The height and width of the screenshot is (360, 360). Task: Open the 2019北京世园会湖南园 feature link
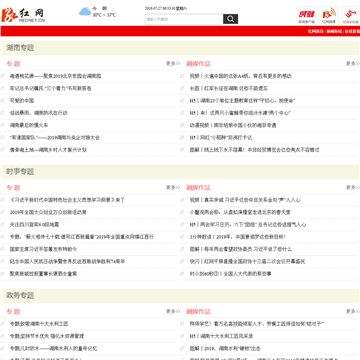[x=55, y=76]
